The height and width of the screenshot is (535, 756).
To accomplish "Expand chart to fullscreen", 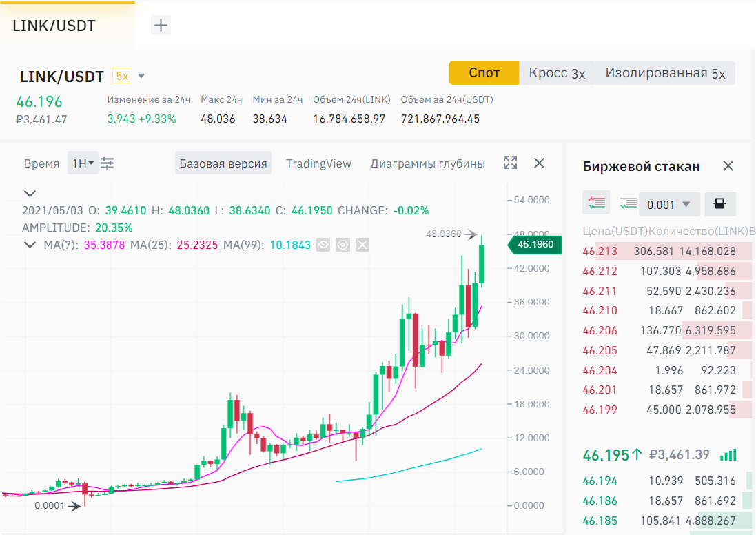I will click(x=510, y=163).
